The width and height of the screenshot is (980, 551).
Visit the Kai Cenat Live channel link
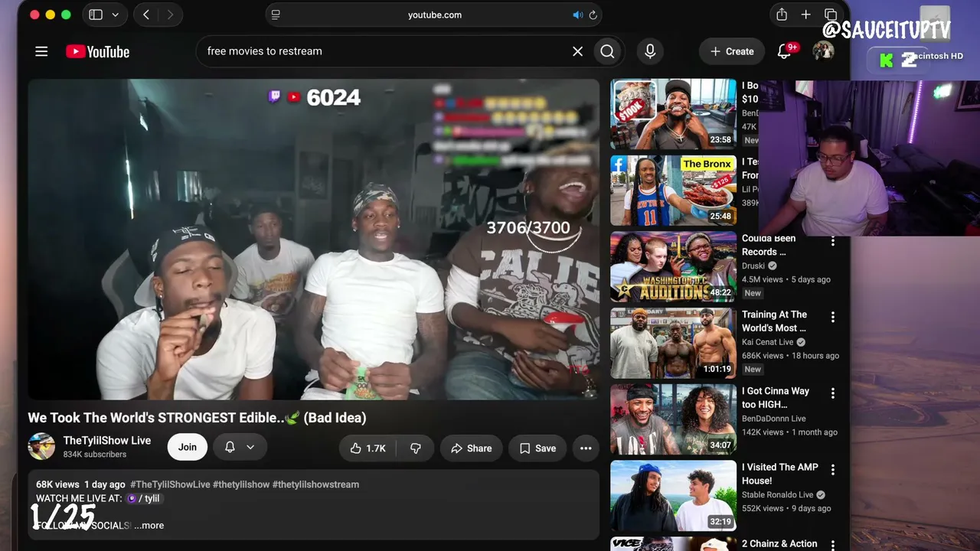click(767, 342)
